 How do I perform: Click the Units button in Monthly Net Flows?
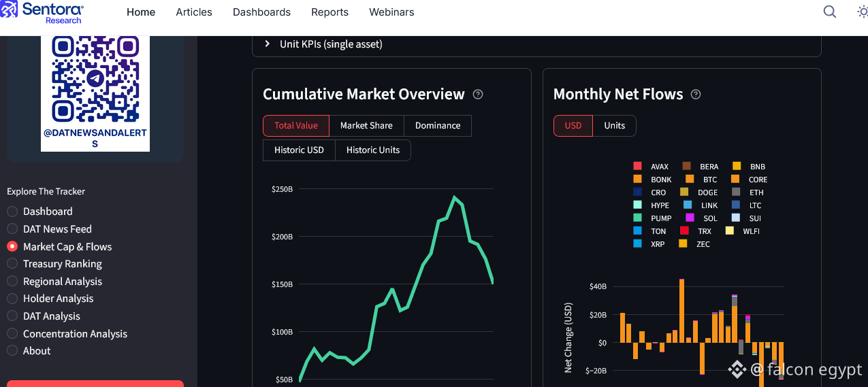tap(614, 126)
